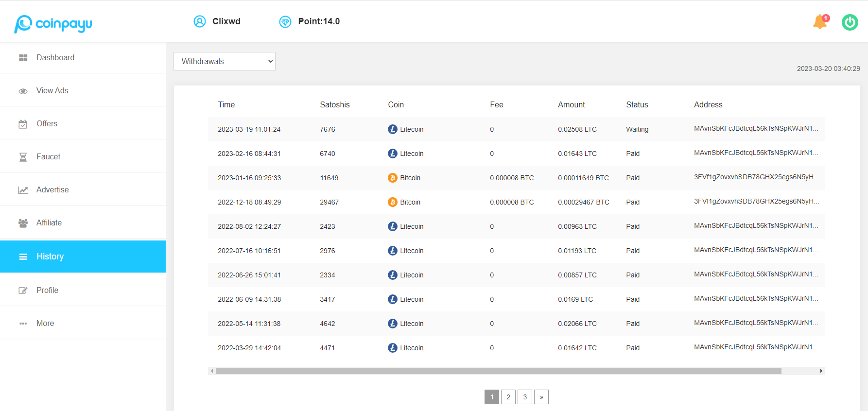
Task: Click Litecoin icon in 2022-03-29 row
Action: point(393,348)
